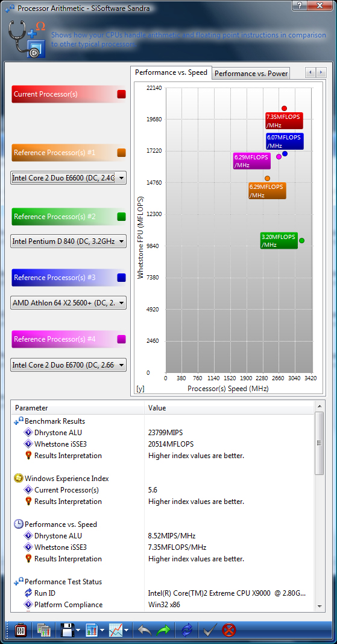Click the Results Interpretation lightbulb icon under Benchmark Results
The image size is (337, 644).
(28, 456)
